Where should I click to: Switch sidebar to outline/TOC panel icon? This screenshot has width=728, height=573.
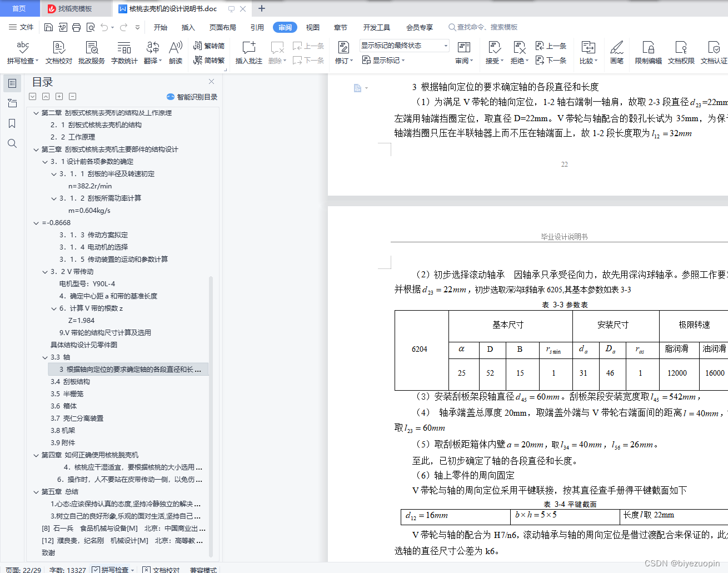tap(12, 83)
